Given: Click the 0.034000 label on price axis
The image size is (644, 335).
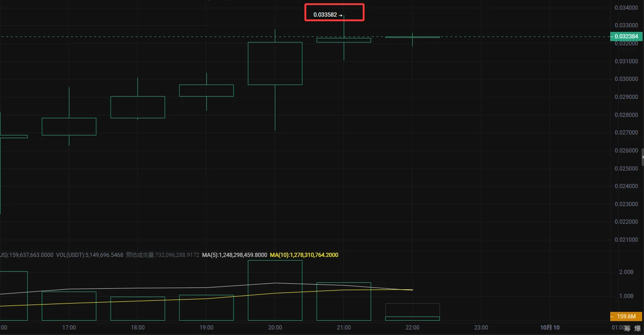Looking at the screenshot, I should pyautogui.click(x=625, y=8).
